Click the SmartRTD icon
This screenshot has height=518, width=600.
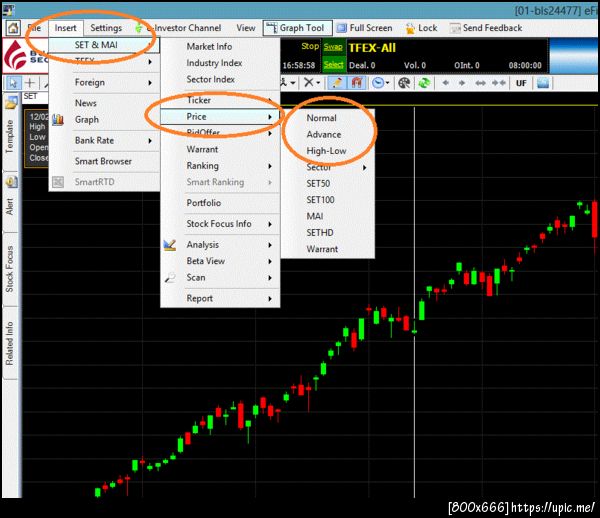(x=58, y=182)
